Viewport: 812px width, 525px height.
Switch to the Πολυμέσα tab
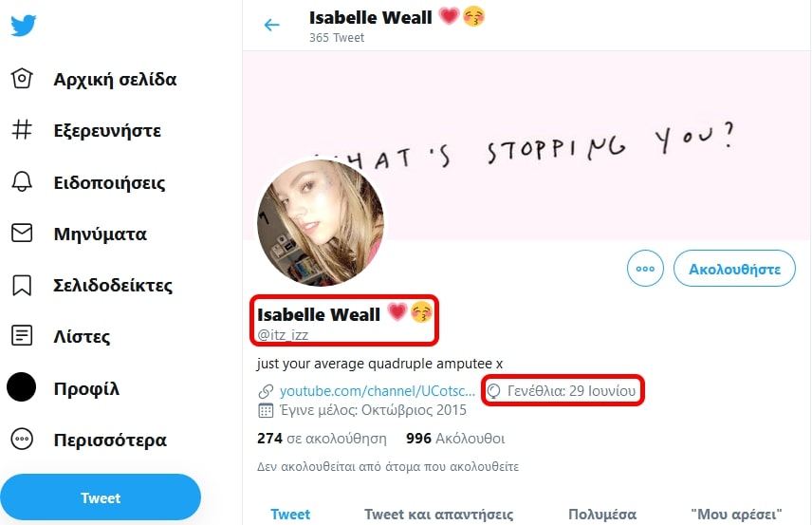[602, 515]
